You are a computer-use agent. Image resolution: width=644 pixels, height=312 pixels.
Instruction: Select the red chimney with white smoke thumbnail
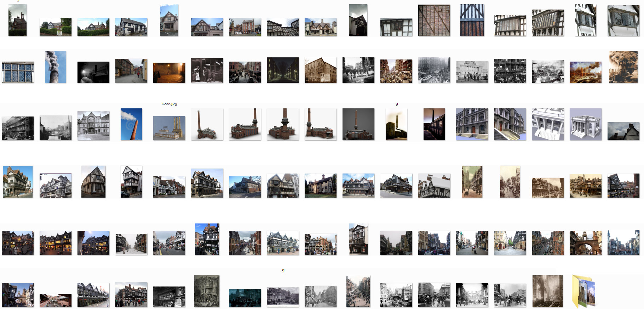tap(131, 124)
